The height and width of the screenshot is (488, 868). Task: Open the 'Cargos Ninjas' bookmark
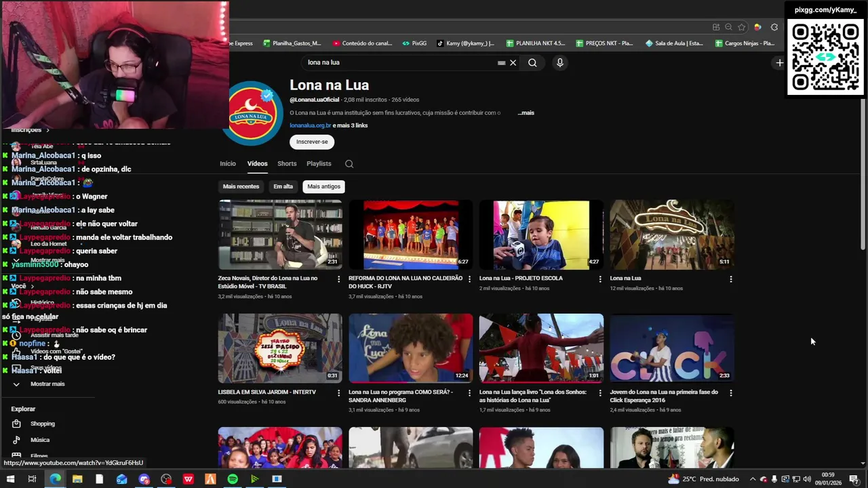pos(744,43)
